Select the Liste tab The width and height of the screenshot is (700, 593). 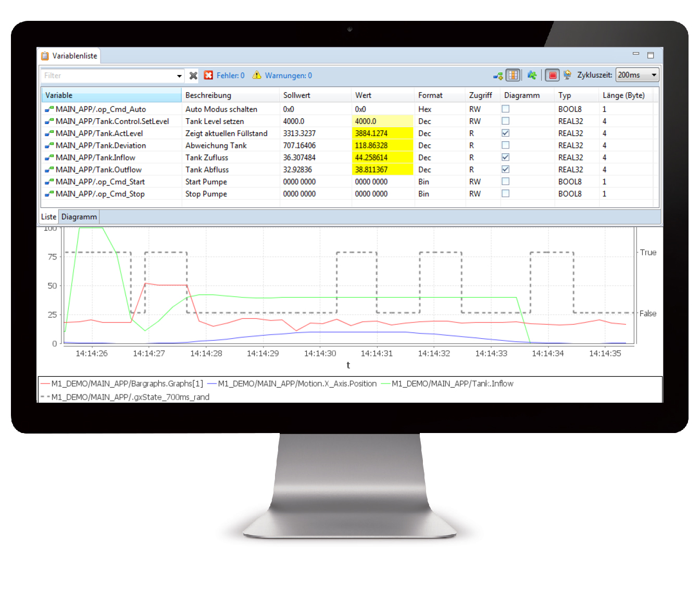pyautogui.click(x=48, y=216)
